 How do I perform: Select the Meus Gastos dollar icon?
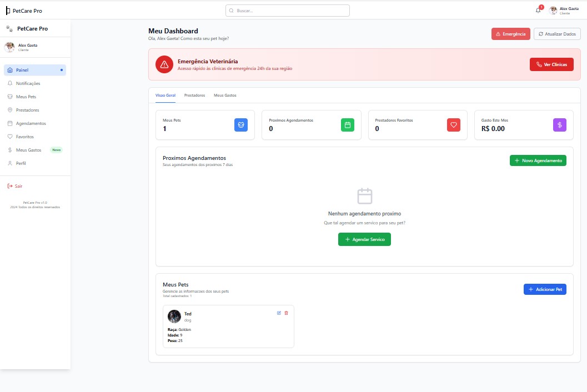tap(9, 150)
